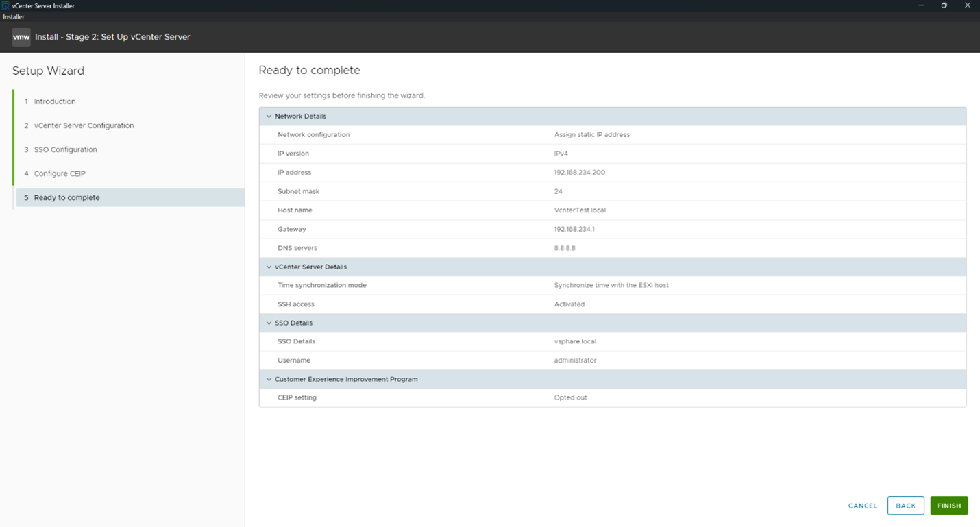Cancel the installation wizard
Screen dimensions: 980x527
point(861,505)
